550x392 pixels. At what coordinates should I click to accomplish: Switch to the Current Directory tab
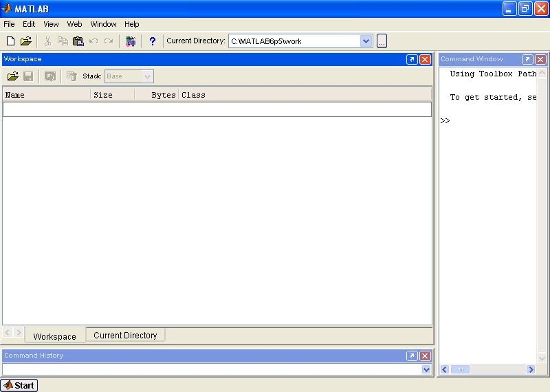[x=125, y=335]
